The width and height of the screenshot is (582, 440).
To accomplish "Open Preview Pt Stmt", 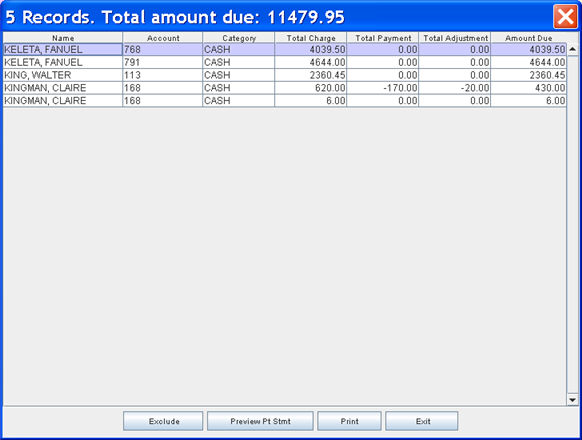I will point(260,421).
